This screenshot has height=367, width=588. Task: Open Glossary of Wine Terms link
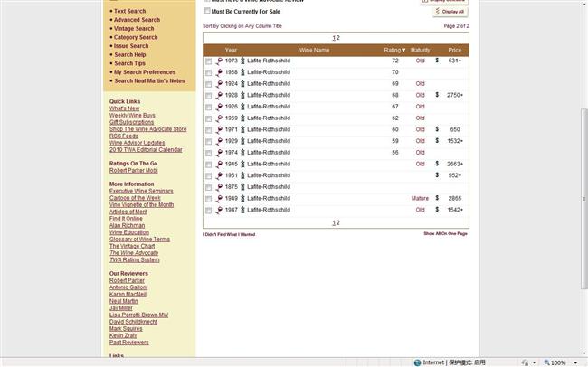point(139,240)
